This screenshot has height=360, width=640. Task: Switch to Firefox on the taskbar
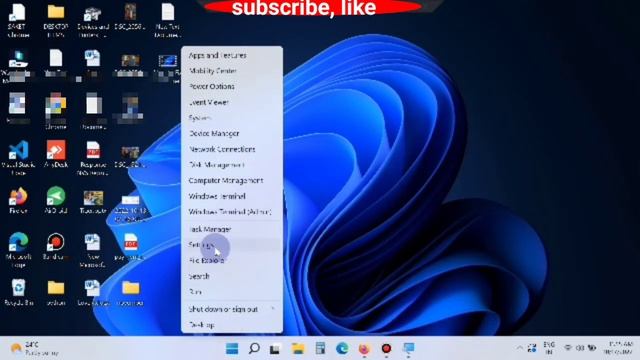(364, 349)
